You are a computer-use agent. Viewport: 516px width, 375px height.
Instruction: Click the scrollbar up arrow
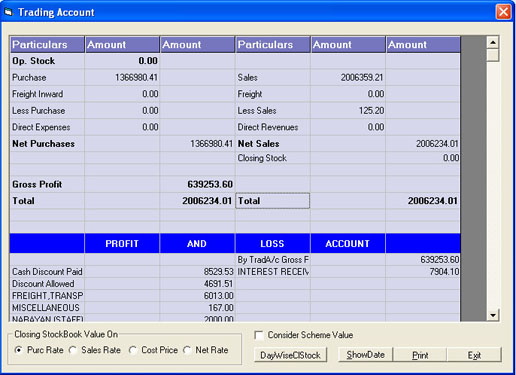click(x=493, y=42)
